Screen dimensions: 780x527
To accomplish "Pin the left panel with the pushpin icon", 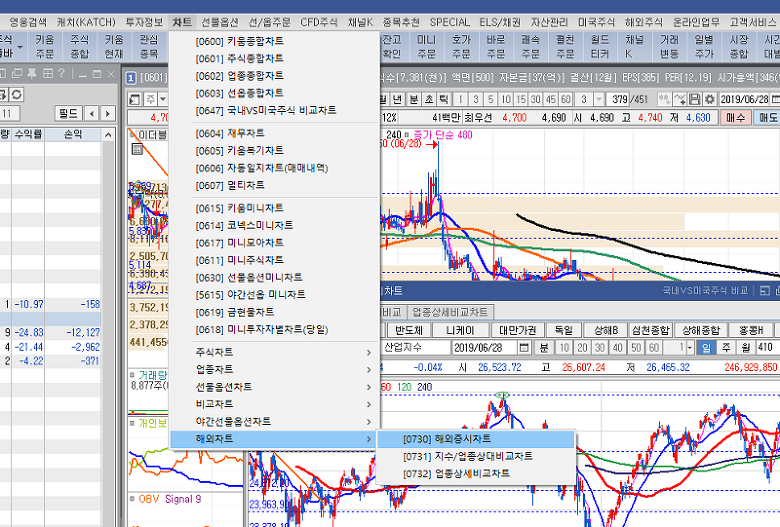I will (x=32, y=74).
